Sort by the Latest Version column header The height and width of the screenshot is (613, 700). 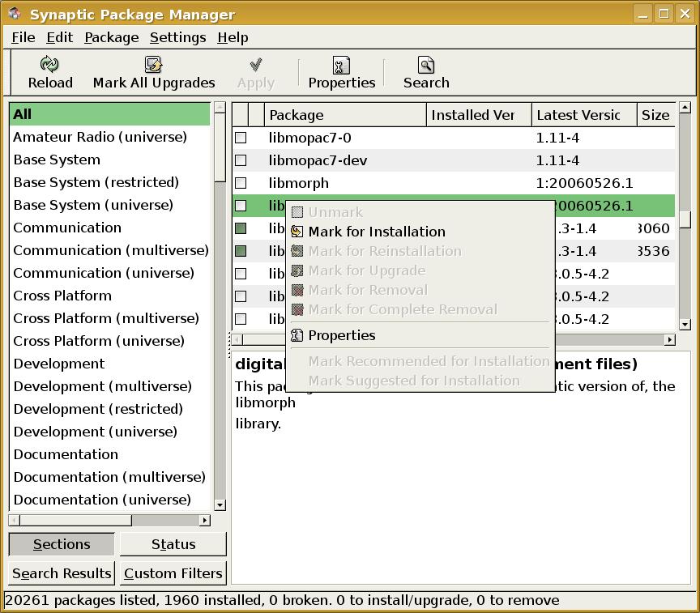coord(578,115)
